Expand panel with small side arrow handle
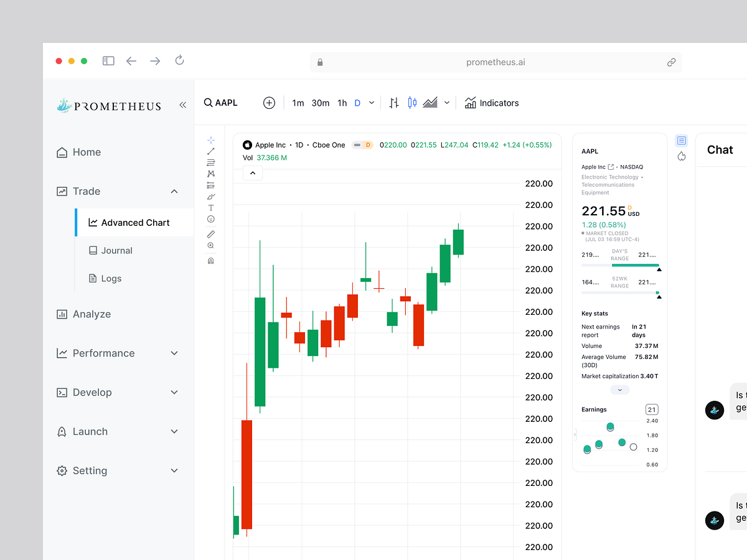 [575, 435]
